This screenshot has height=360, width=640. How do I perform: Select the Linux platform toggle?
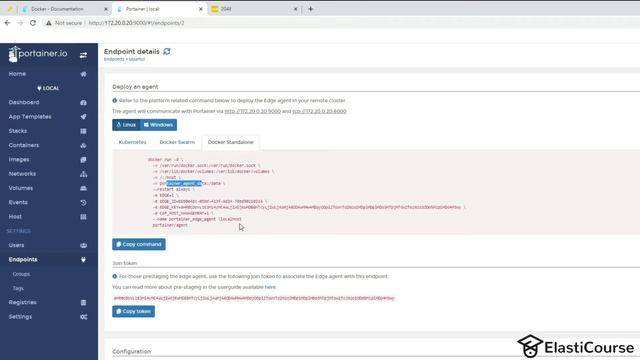pyautogui.click(x=126, y=125)
